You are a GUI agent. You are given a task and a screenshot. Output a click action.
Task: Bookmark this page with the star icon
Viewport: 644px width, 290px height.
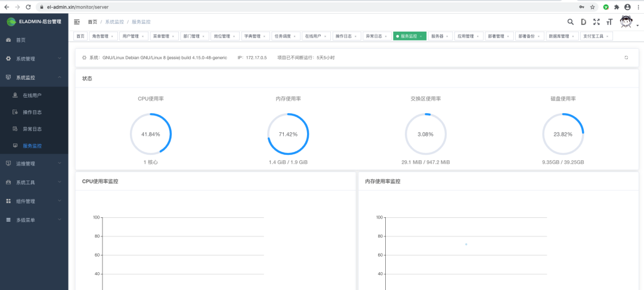[592, 7]
